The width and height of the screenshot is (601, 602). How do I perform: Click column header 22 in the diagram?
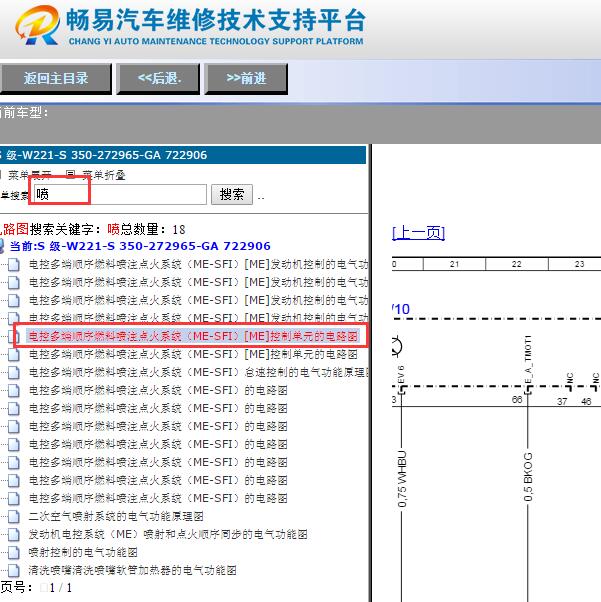click(x=517, y=264)
